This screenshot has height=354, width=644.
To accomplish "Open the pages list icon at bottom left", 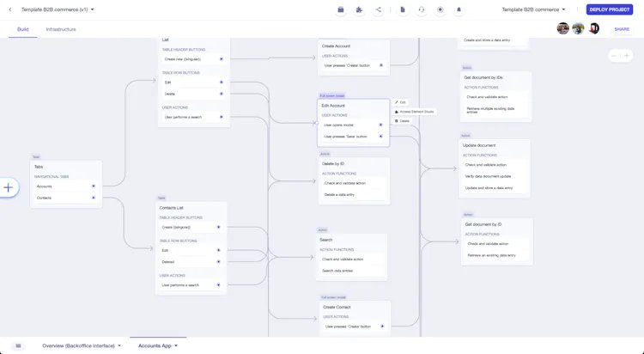I will [18, 345].
